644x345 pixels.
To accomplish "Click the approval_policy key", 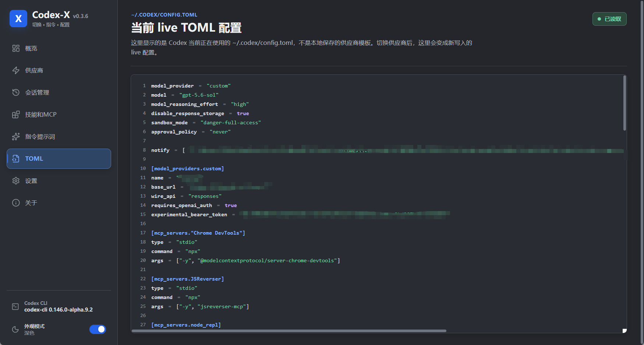I will point(174,132).
